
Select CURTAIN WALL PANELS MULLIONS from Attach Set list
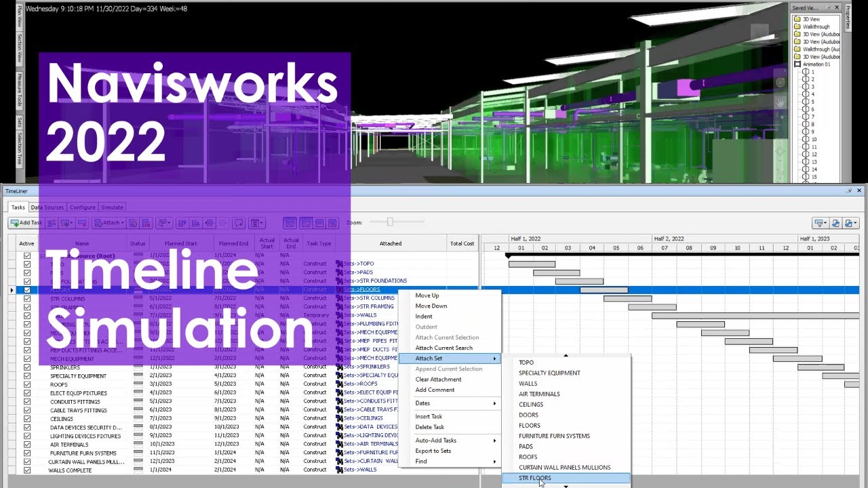point(566,468)
